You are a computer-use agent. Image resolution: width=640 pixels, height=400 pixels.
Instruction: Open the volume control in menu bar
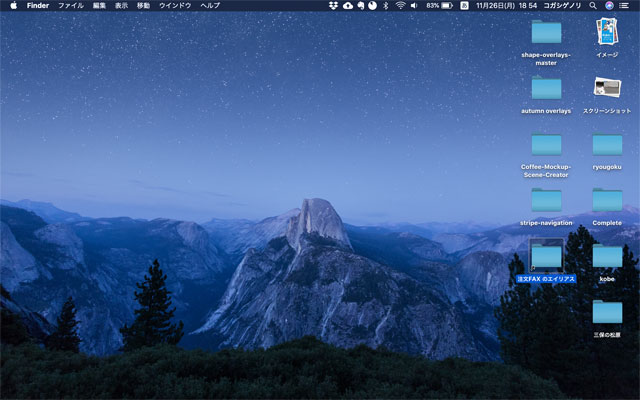click(x=414, y=6)
